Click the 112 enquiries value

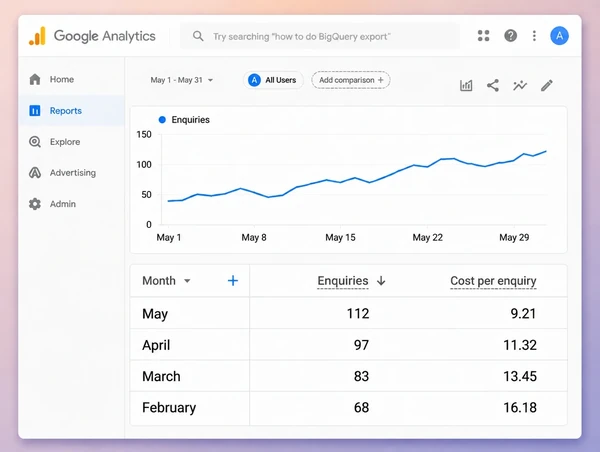click(x=358, y=313)
